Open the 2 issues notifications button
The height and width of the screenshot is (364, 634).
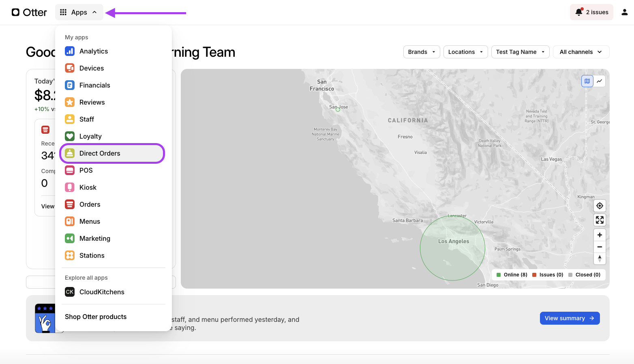pos(591,12)
